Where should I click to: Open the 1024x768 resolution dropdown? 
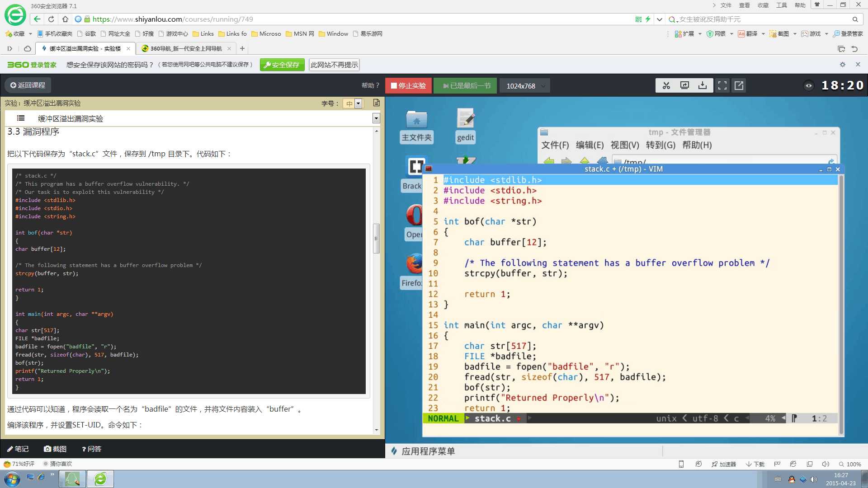tap(525, 85)
